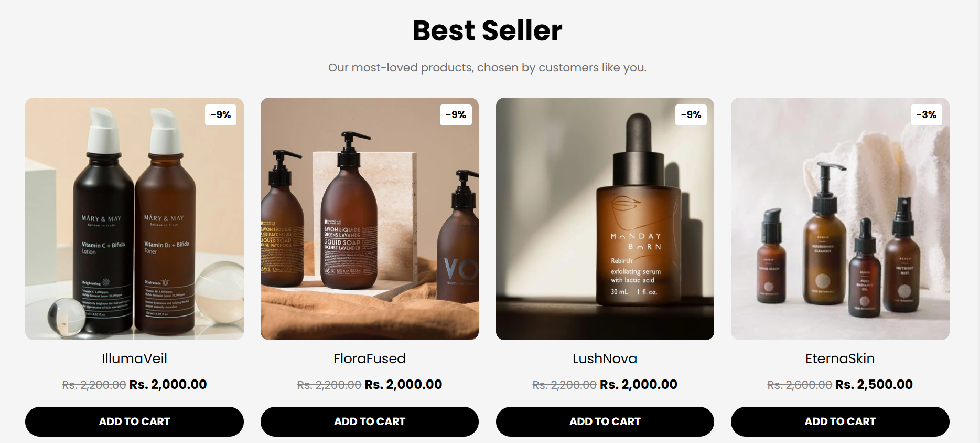980x443 pixels.
Task: Open the EternaSkin product image
Action: (x=840, y=219)
